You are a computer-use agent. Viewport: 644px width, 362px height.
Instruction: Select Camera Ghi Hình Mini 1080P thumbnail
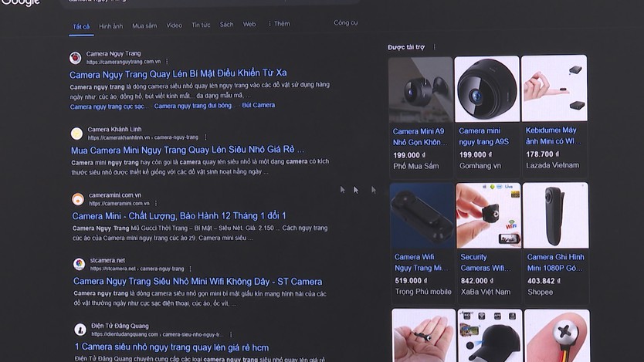pyautogui.click(x=555, y=215)
